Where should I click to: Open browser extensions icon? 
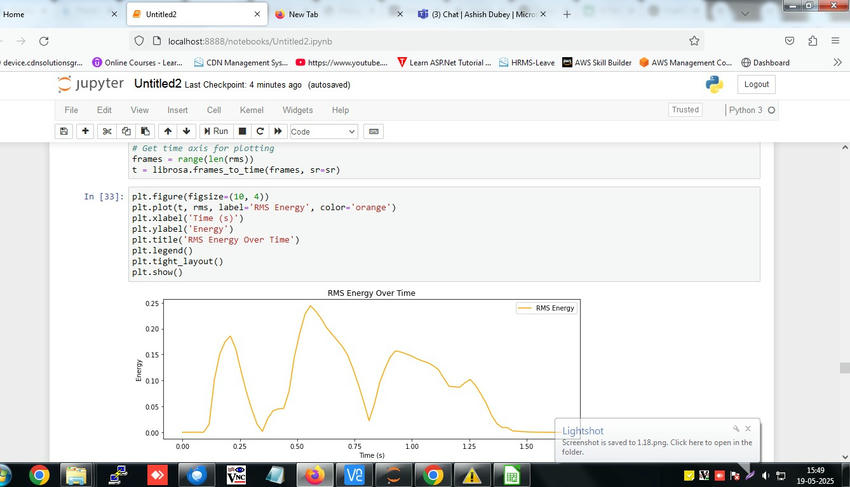(812, 41)
